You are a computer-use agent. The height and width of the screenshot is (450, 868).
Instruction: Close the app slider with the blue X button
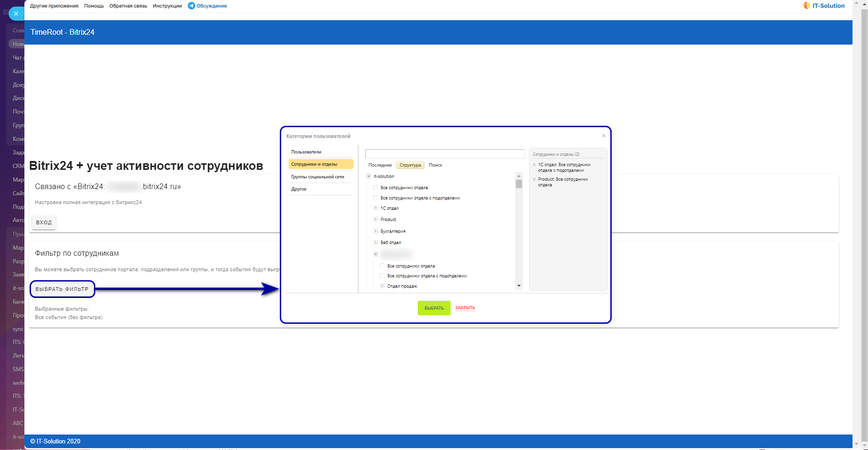[16, 14]
